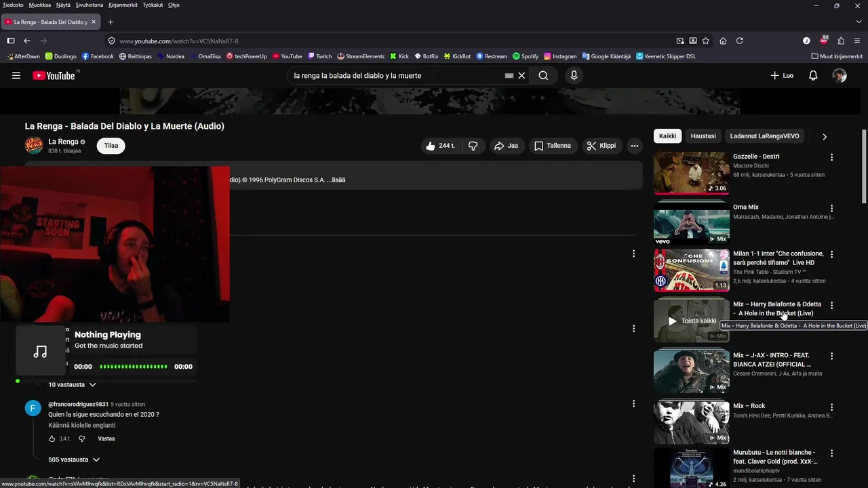868x488 pixels.
Task: Bookmark this page with the star icon
Action: click(x=705, y=41)
